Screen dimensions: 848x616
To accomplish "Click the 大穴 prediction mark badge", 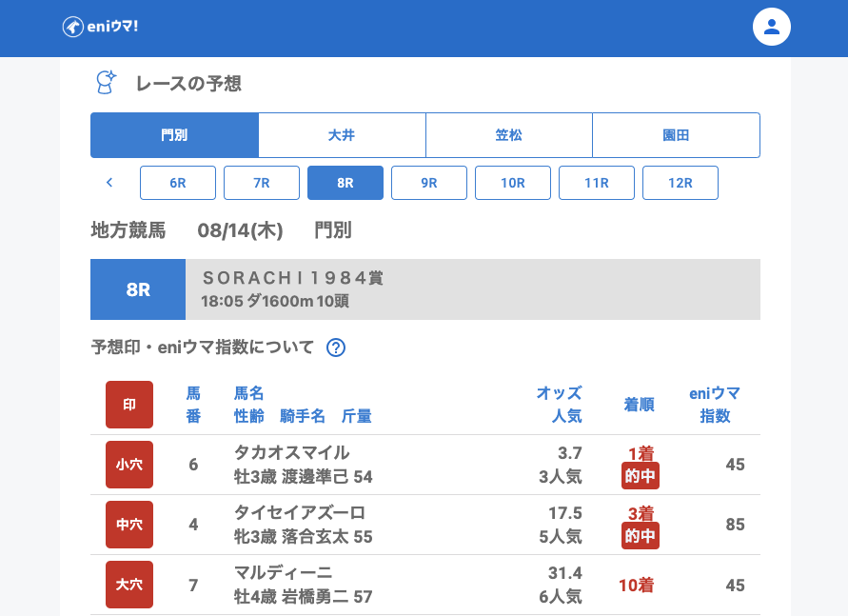I will (129, 585).
